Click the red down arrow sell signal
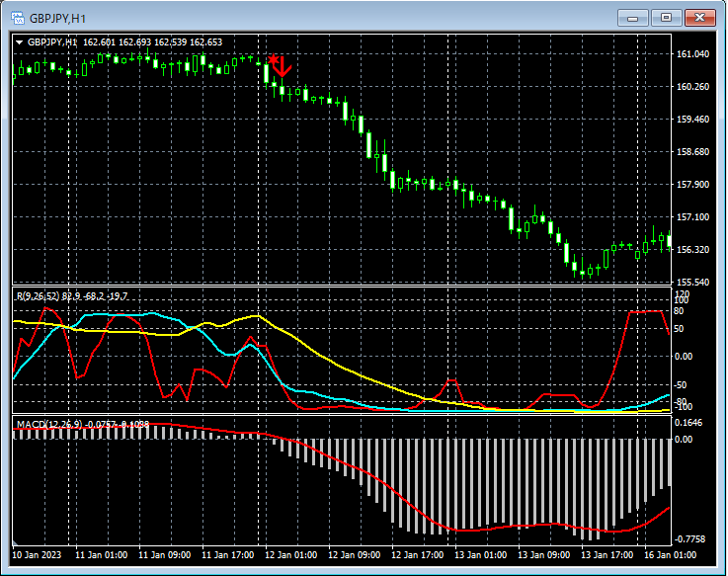The height and width of the screenshot is (576, 728). coord(283,67)
